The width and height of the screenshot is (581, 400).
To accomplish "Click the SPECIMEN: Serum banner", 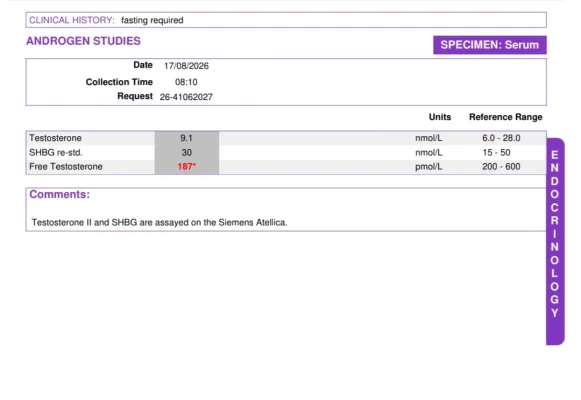I will (x=489, y=45).
